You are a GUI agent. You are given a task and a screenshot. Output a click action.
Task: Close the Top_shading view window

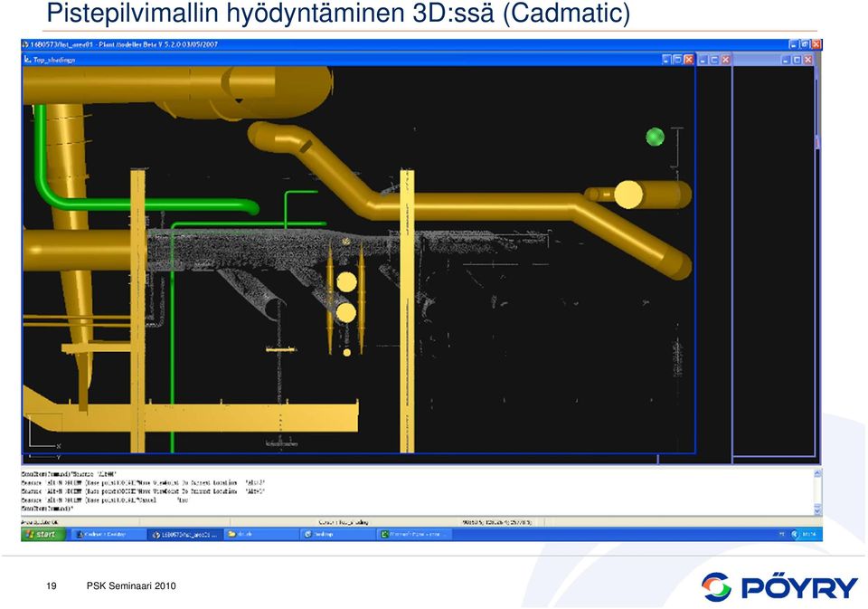(689, 60)
